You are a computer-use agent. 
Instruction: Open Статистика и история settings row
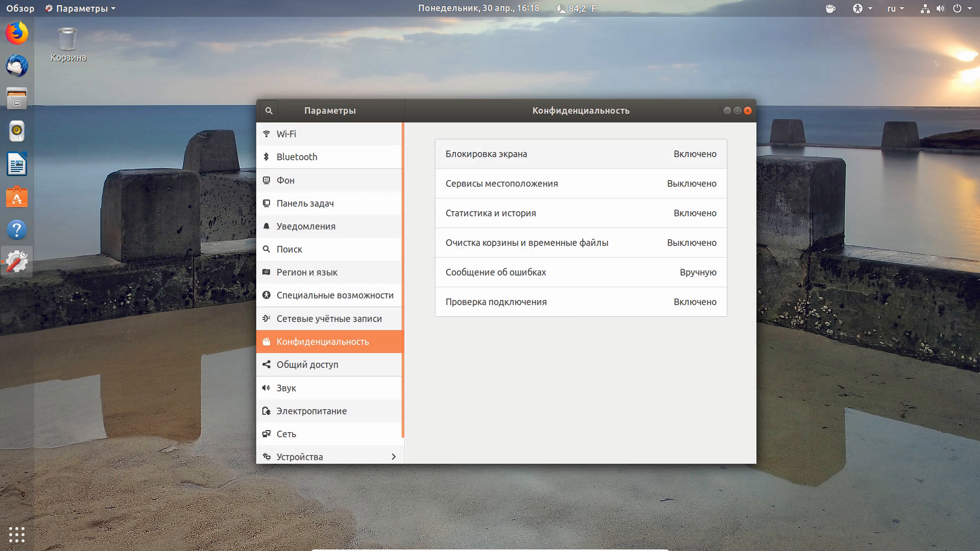(x=581, y=213)
